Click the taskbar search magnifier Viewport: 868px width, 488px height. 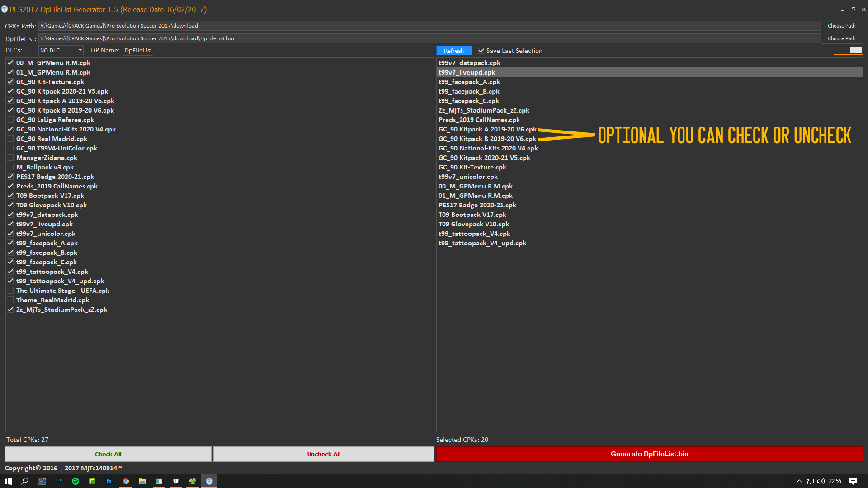[x=25, y=481]
